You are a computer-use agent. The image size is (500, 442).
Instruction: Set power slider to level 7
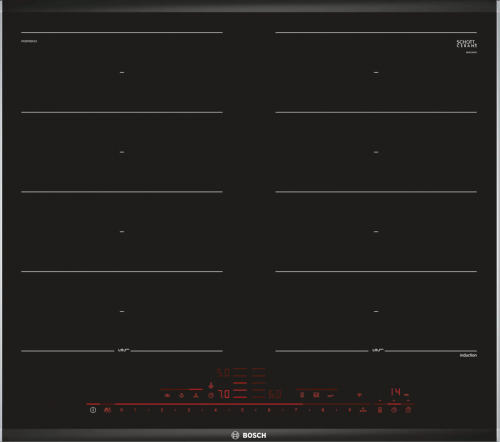pyautogui.click(x=296, y=410)
